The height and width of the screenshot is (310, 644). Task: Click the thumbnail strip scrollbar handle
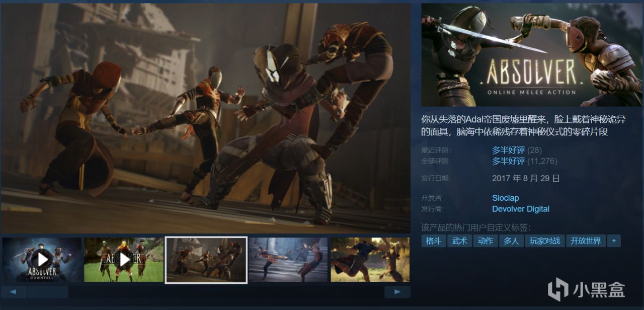coord(48,292)
